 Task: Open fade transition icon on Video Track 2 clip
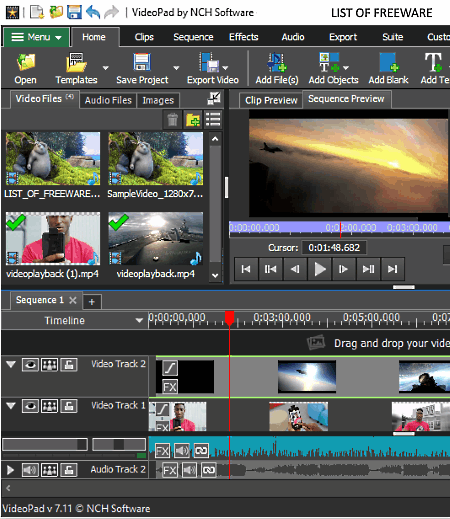(170, 368)
